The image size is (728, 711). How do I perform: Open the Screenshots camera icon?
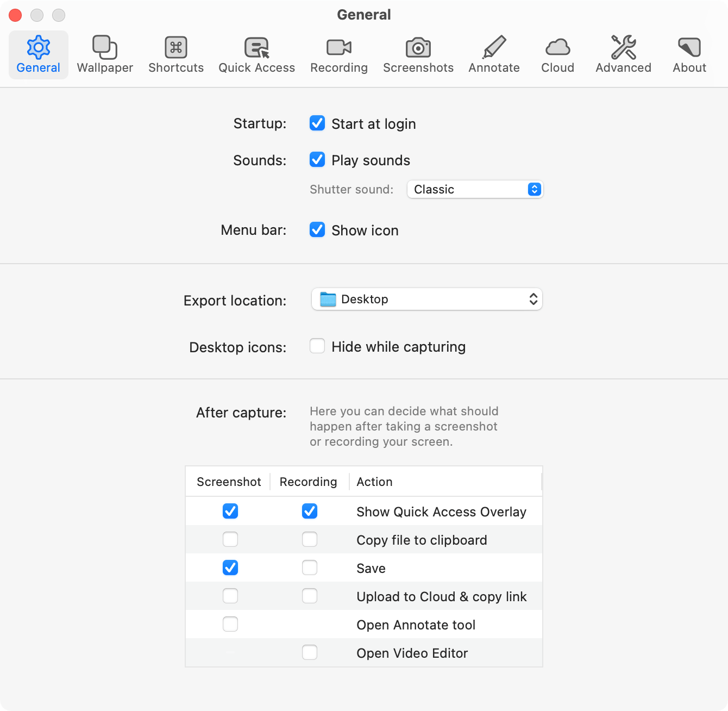418,48
